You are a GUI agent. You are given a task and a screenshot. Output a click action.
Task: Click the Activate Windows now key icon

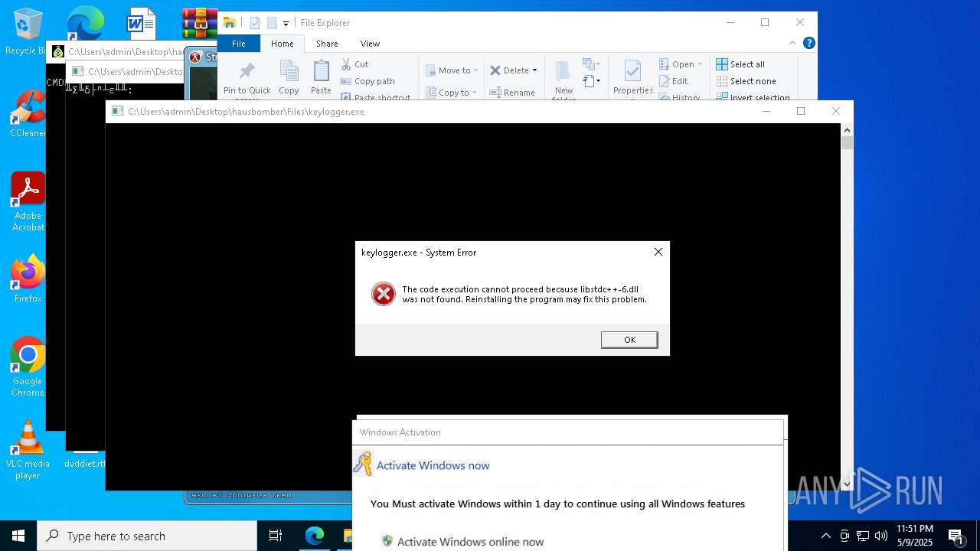tap(363, 465)
